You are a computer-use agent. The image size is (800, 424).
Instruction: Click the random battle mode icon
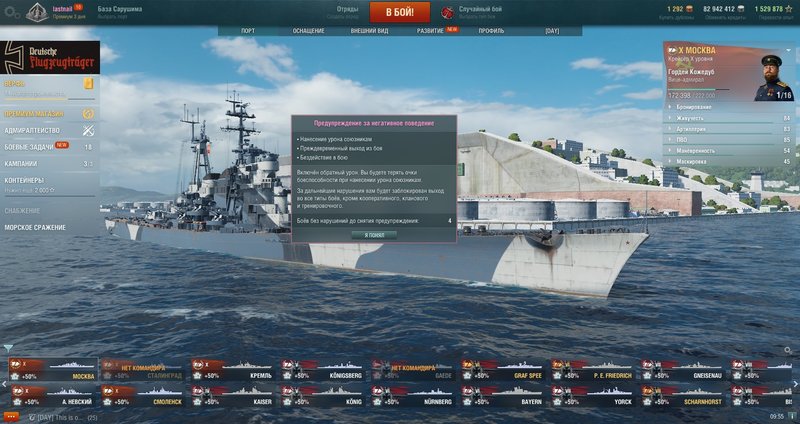(447, 12)
